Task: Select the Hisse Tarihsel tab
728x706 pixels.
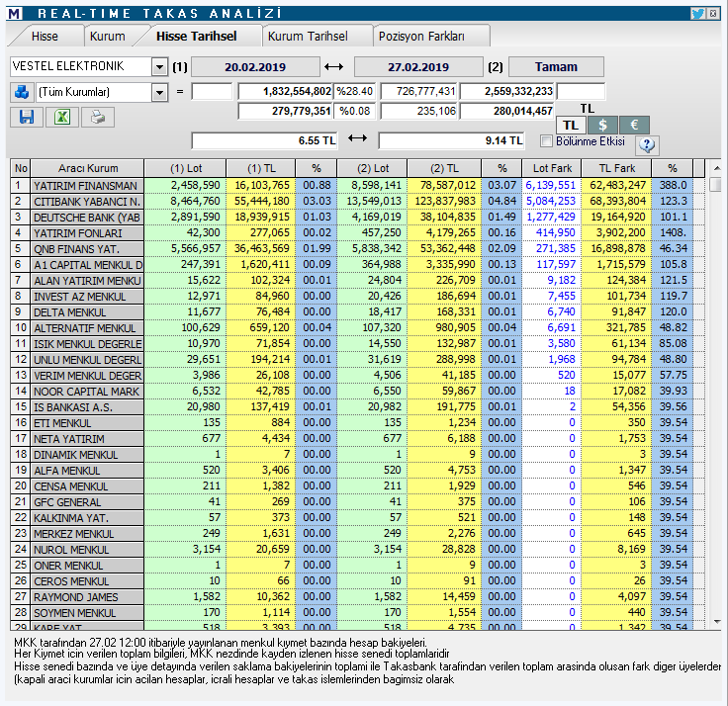Action: click(197, 37)
